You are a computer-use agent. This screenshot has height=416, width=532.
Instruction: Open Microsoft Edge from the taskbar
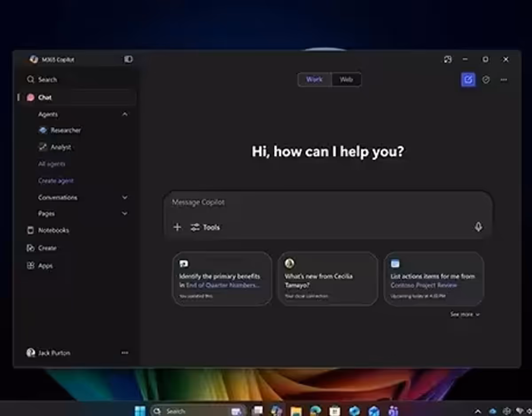click(x=316, y=411)
